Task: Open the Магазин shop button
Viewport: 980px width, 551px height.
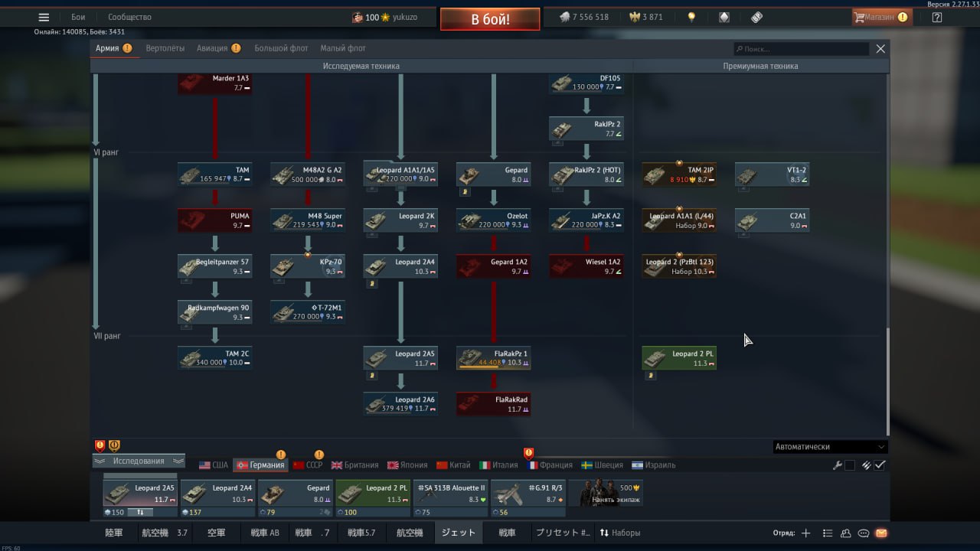Action: (x=882, y=17)
